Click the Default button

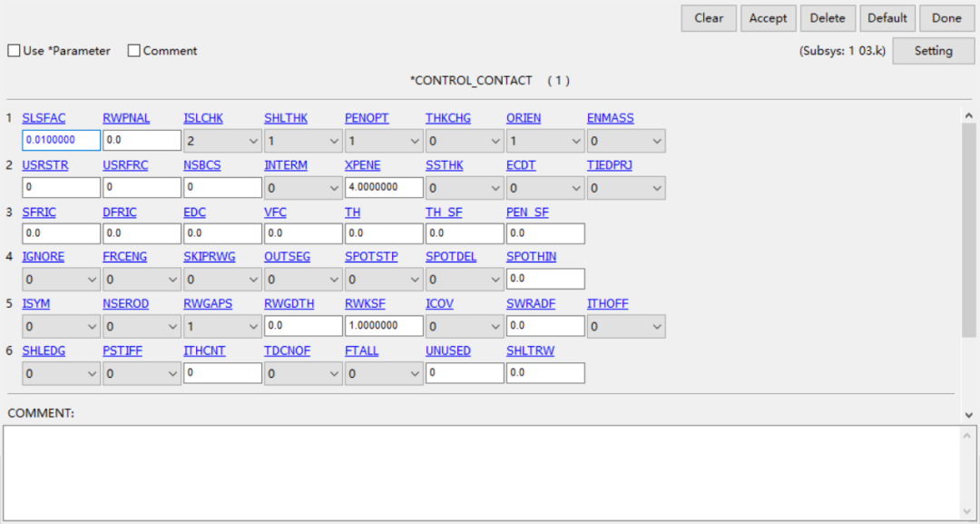tap(887, 18)
